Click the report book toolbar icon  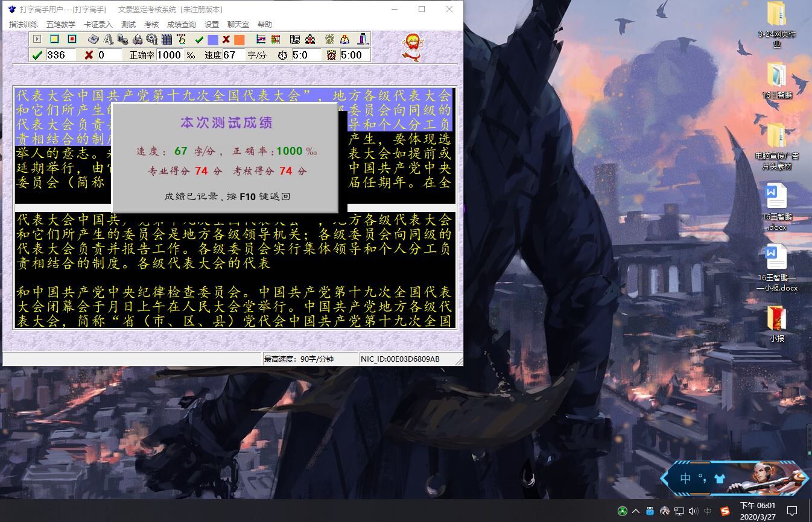pos(295,39)
